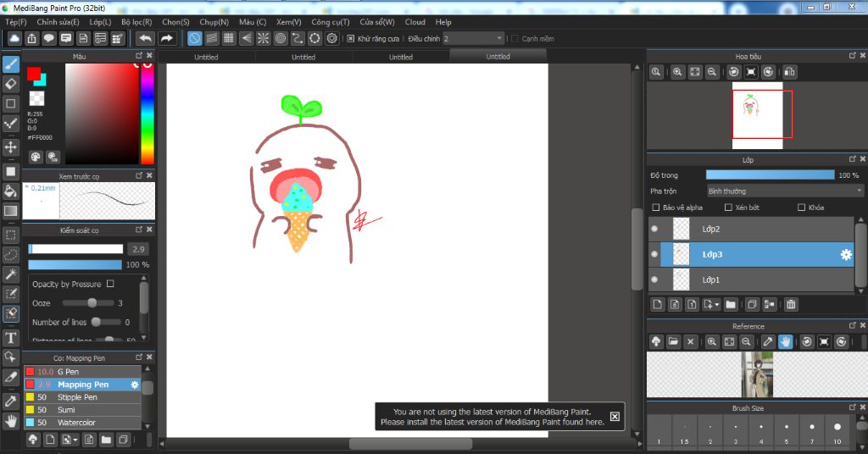The height and width of the screenshot is (454, 868).
Task: Enable parallel lines snap
Action: [211, 38]
